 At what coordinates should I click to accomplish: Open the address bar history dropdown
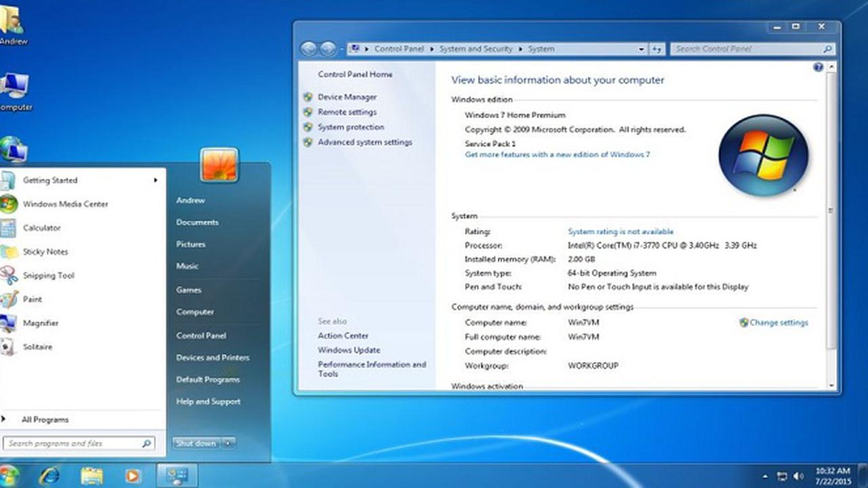(x=639, y=49)
